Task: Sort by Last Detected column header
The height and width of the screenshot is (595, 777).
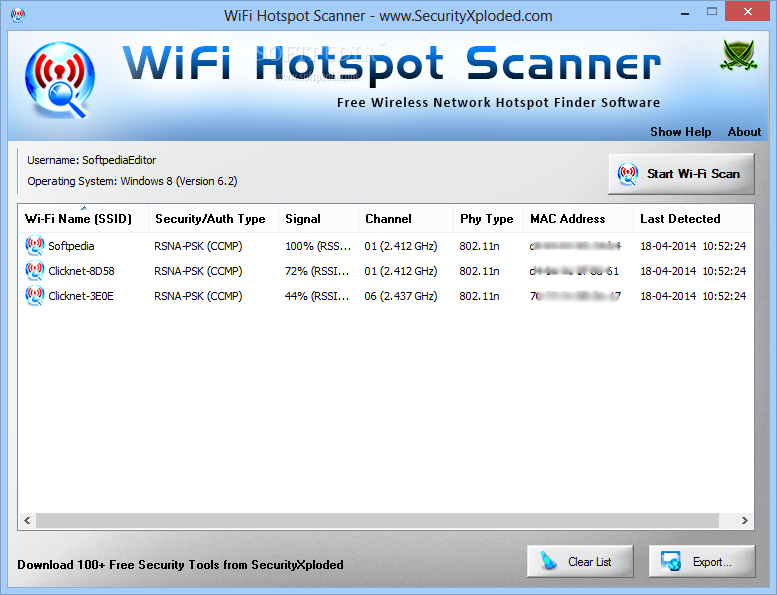Action: (693, 218)
